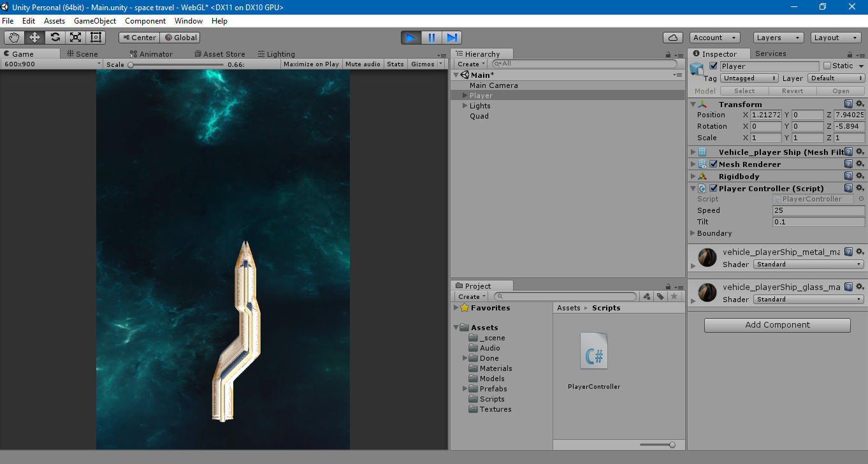Open Project Create button

[472, 296]
